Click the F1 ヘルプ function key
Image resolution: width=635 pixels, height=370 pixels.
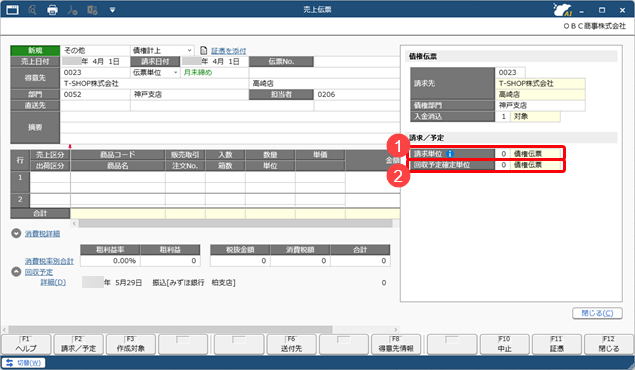click(26, 344)
